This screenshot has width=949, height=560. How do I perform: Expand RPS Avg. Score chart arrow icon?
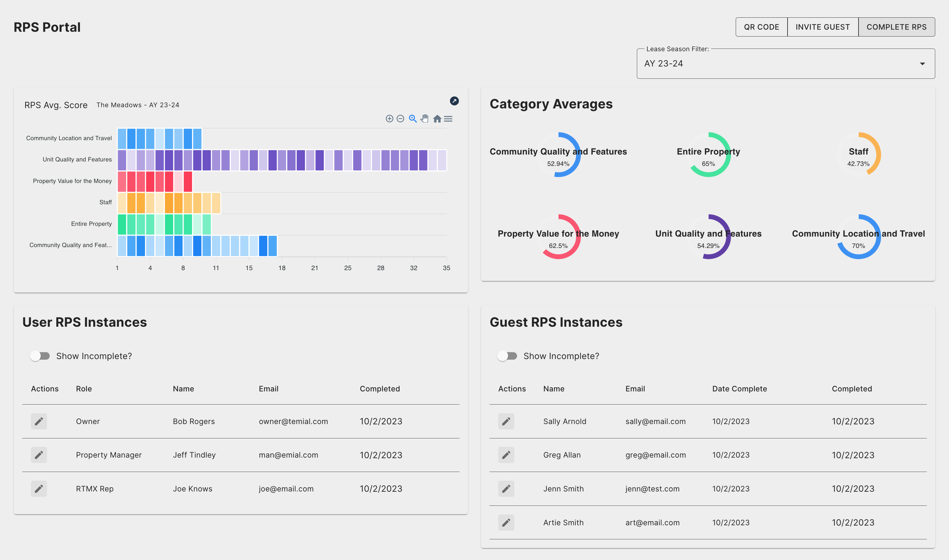coord(454,101)
